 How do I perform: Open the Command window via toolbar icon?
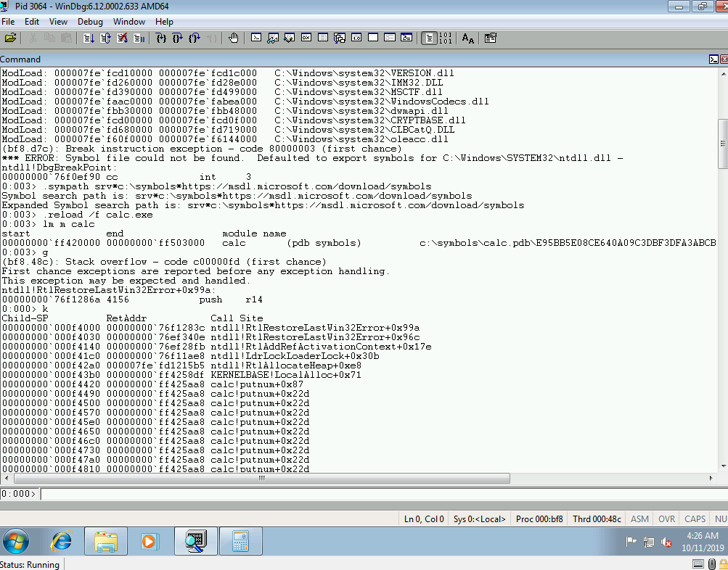[255, 38]
